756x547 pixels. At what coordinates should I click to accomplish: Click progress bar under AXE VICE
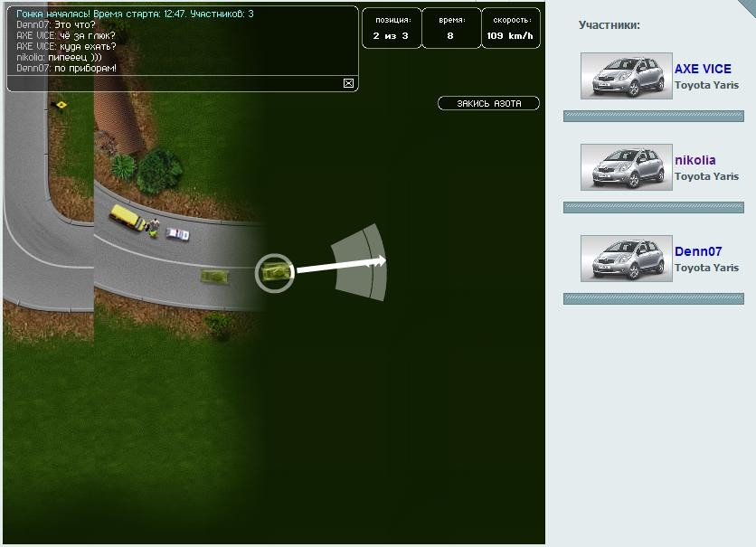pos(653,116)
